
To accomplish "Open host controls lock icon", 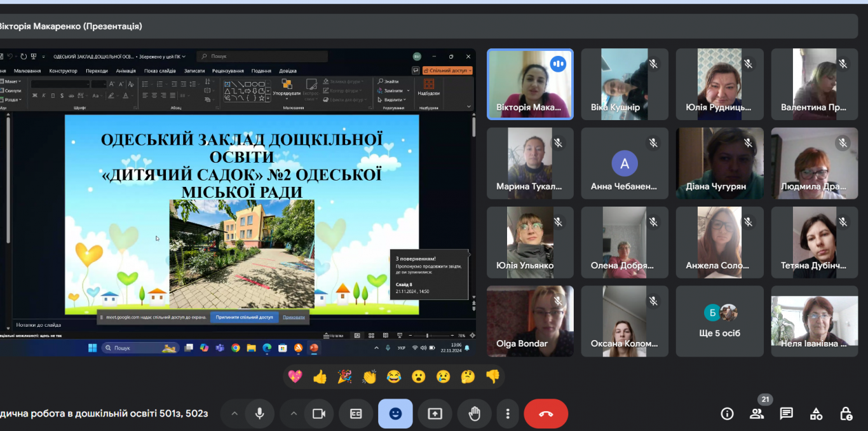I will pos(846,414).
